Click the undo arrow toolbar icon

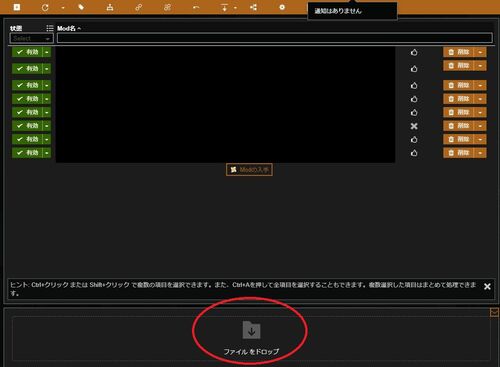[x=196, y=7]
